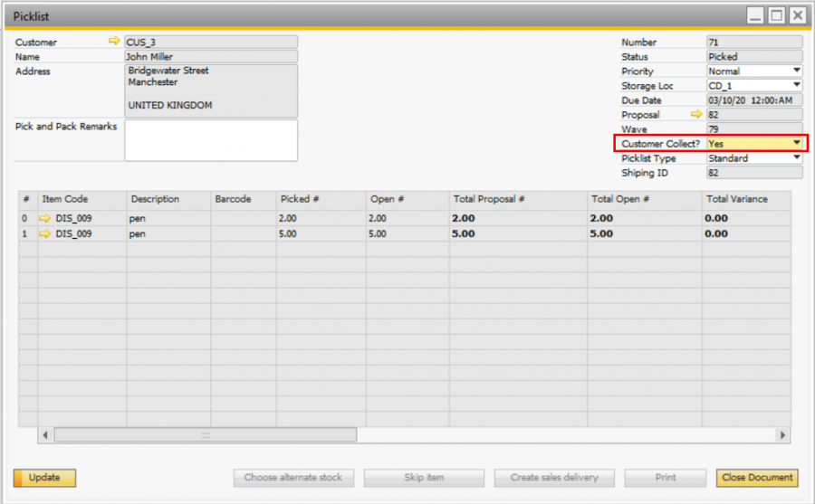This screenshot has width=815, height=504.
Task: Click the Close Document button
Action: pos(756,478)
